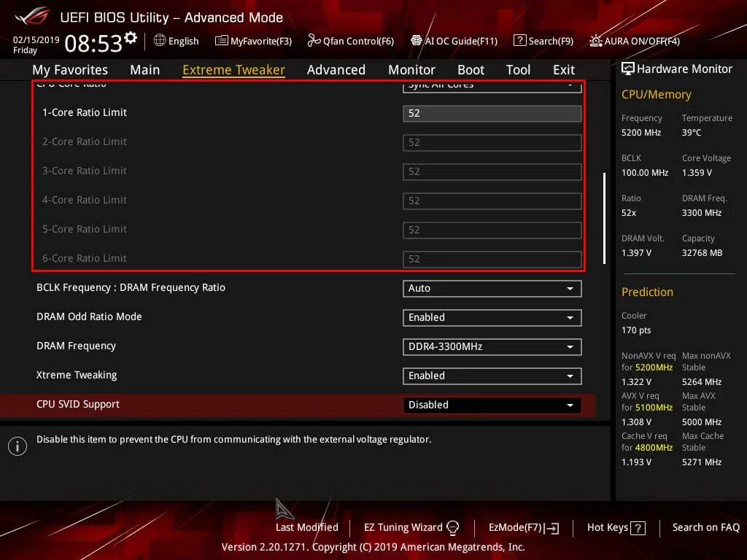Click the 2-Core Ratio Limit field
The width and height of the screenshot is (747, 560).
[x=492, y=142]
